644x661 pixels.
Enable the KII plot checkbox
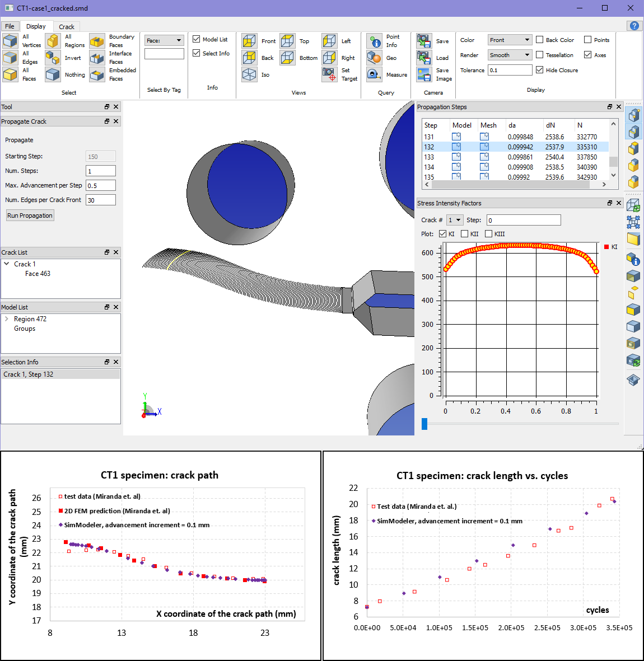(x=464, y=234)
